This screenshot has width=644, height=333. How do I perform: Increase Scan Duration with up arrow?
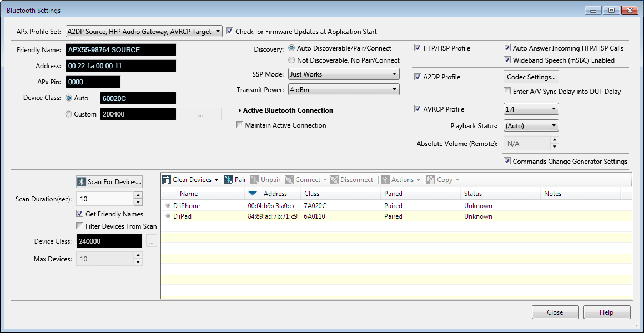coord(138,196)
